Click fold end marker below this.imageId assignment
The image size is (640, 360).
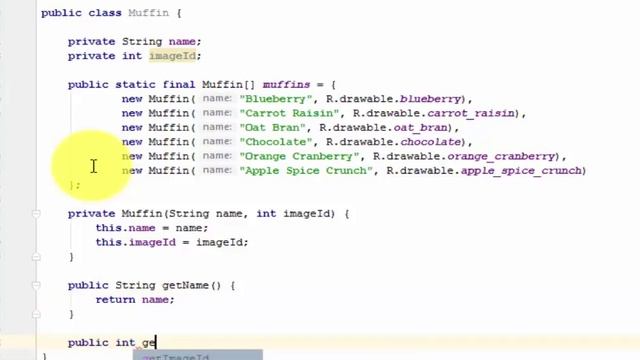pyautogui.click(x=36, y=257)
